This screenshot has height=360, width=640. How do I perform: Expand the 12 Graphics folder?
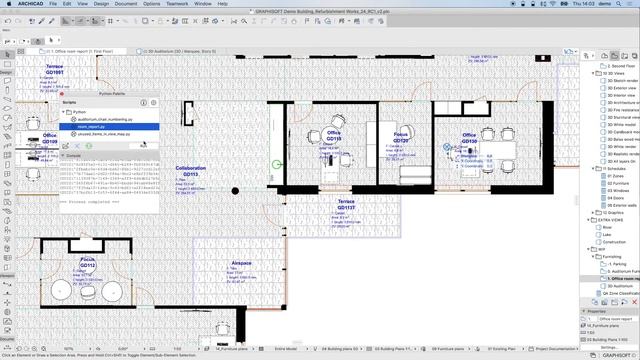tap(593, 213)
